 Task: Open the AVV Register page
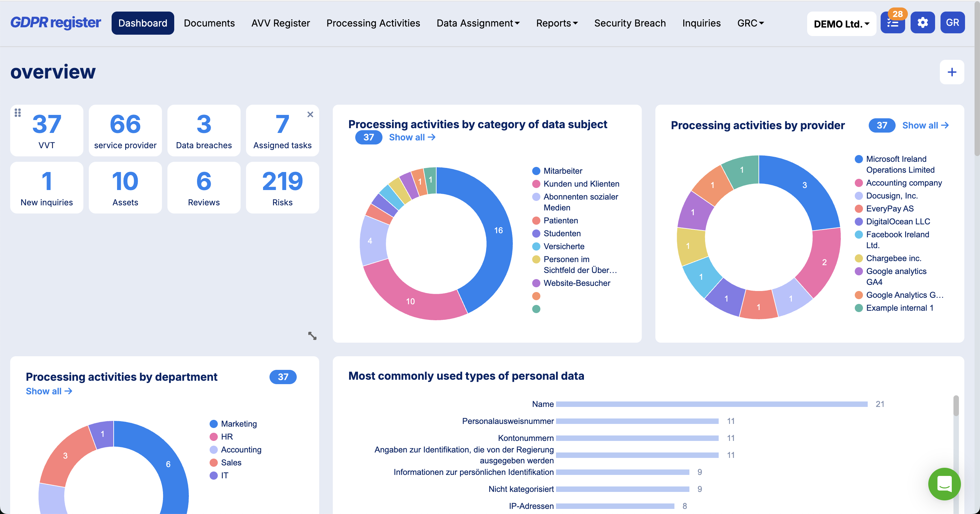(x=280, y=23)
